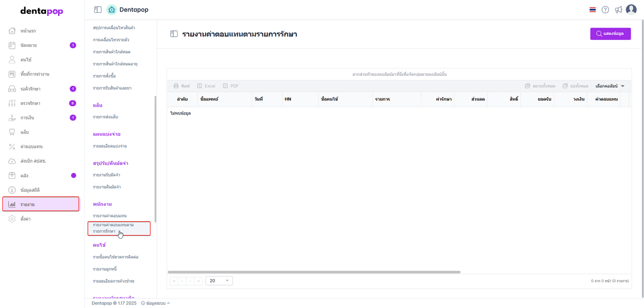
Task: Open help question mark icon
Action: coord(605,10)
